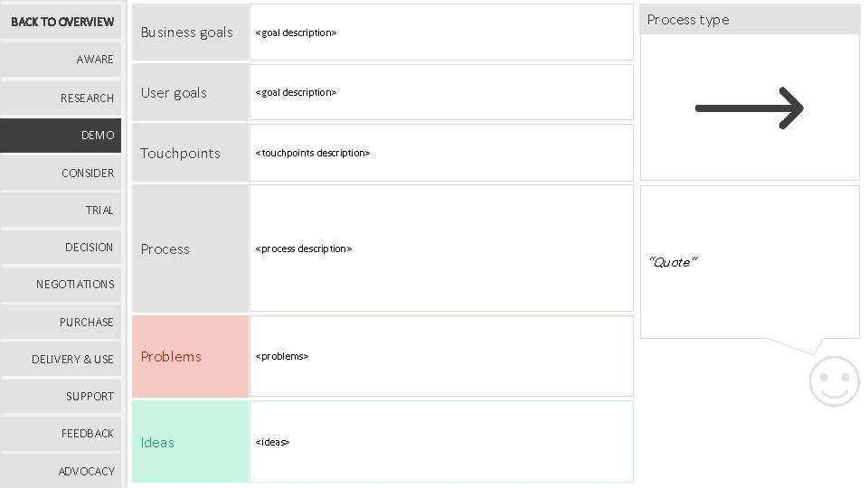The width and height of the screenshot is (868, 488).
Task: Open the AWARE stage tab
Action: 61,60
